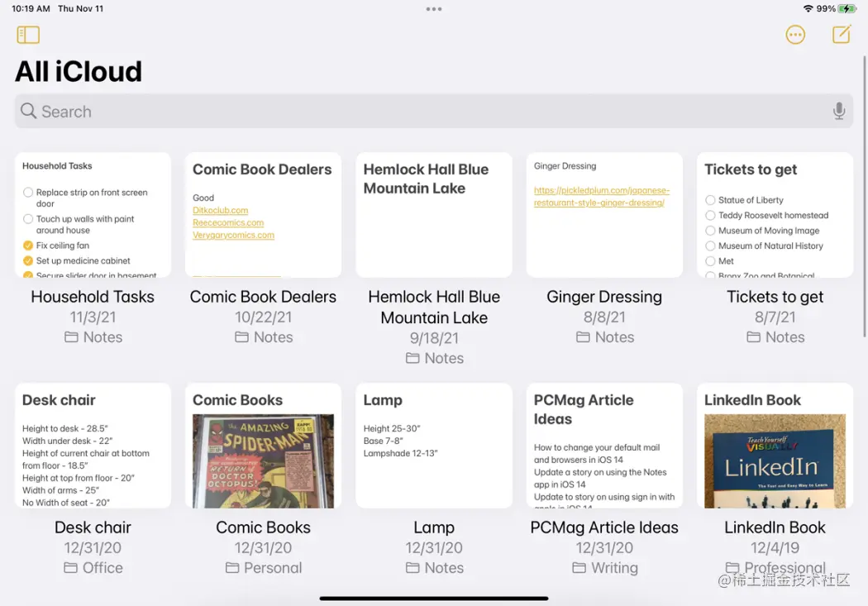The image size is (868, 606).
Task: Check off Museum of Moving Image
Action: tap(710, 230)
